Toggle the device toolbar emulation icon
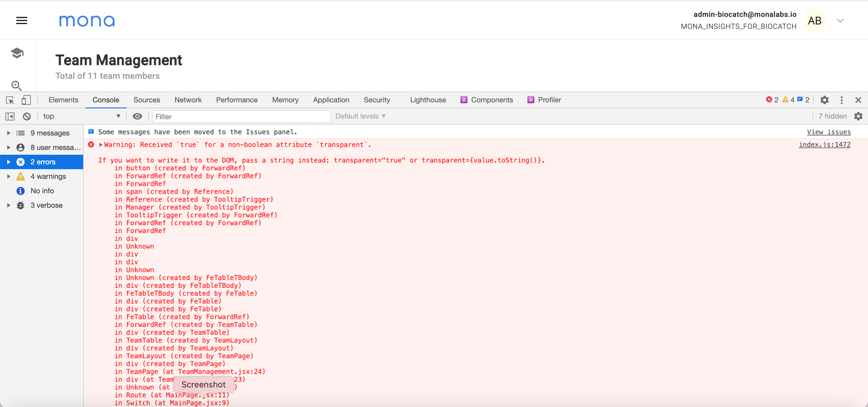 coord(26,100)
